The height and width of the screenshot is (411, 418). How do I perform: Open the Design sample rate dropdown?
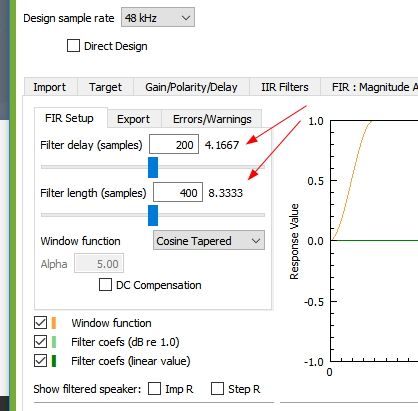[x=158, y=18]
